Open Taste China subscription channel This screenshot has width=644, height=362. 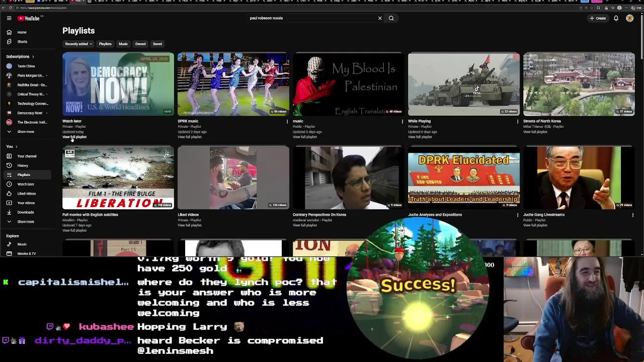26,66
